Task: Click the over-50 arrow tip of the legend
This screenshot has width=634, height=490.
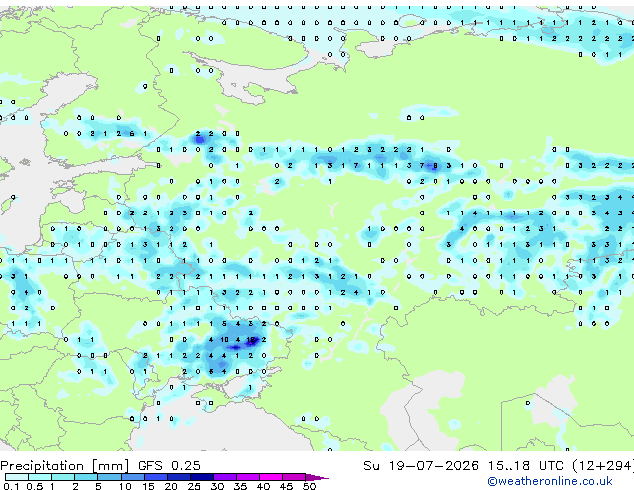Action: 317,477
